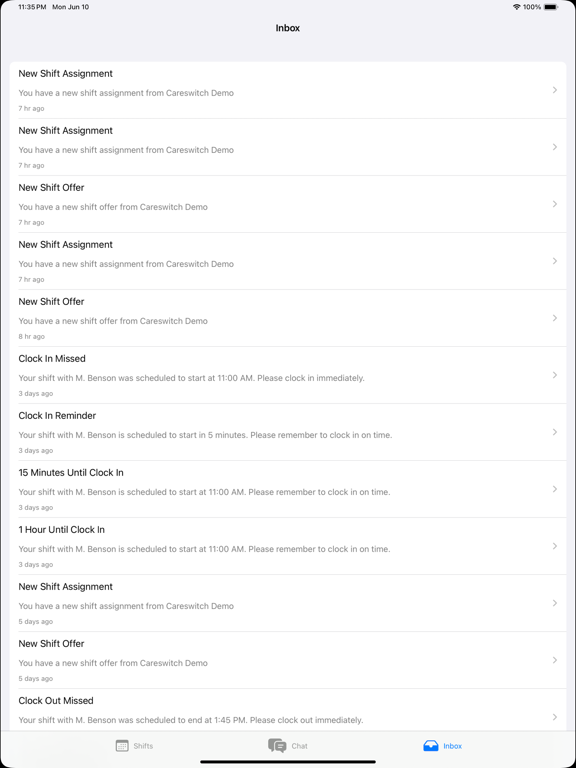Select the Inbox tray icon
The image size is (576, 768).
point(431,746)
